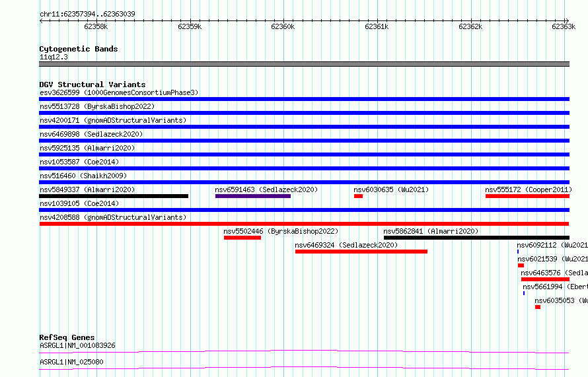Click the purple nsv6591463 variant bar

[253, 196]
